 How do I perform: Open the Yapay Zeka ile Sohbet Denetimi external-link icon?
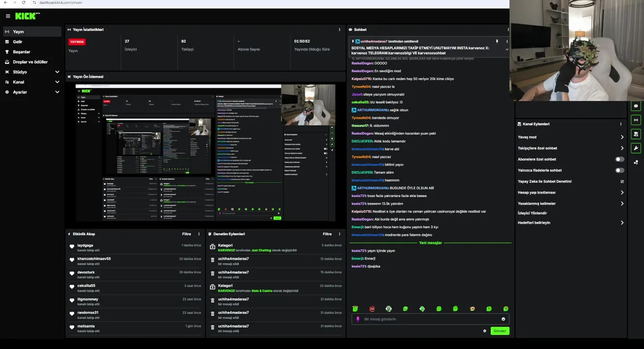pos(622,182)
